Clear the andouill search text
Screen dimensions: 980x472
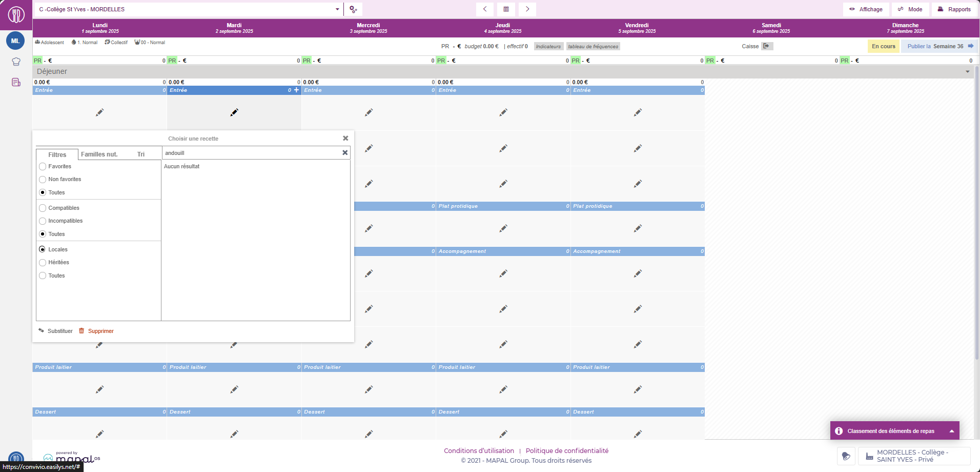click(345, 152)
